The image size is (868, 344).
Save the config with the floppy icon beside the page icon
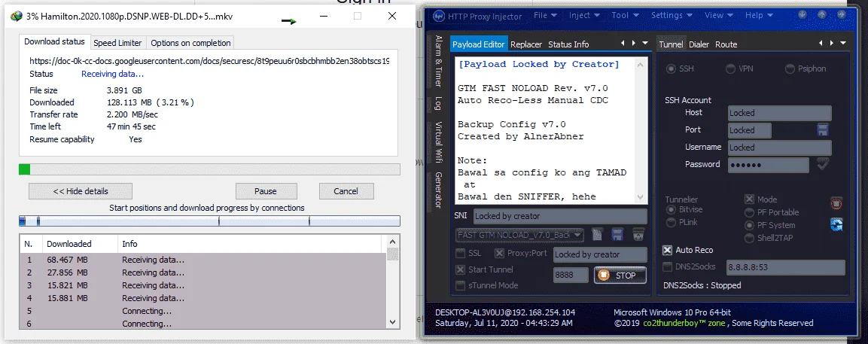point(617,235)
